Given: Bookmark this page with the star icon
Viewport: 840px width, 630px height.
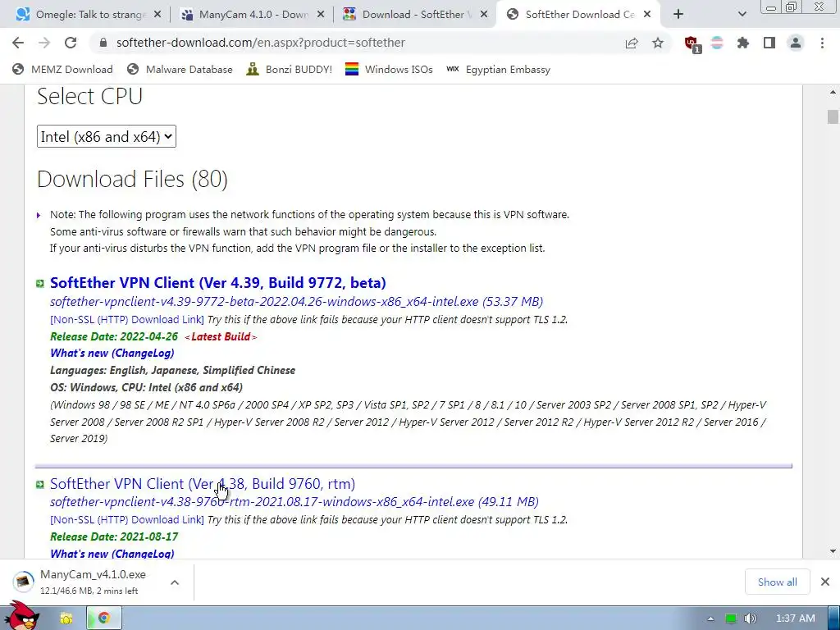Looking at the screenshot, I should [658, 43].
